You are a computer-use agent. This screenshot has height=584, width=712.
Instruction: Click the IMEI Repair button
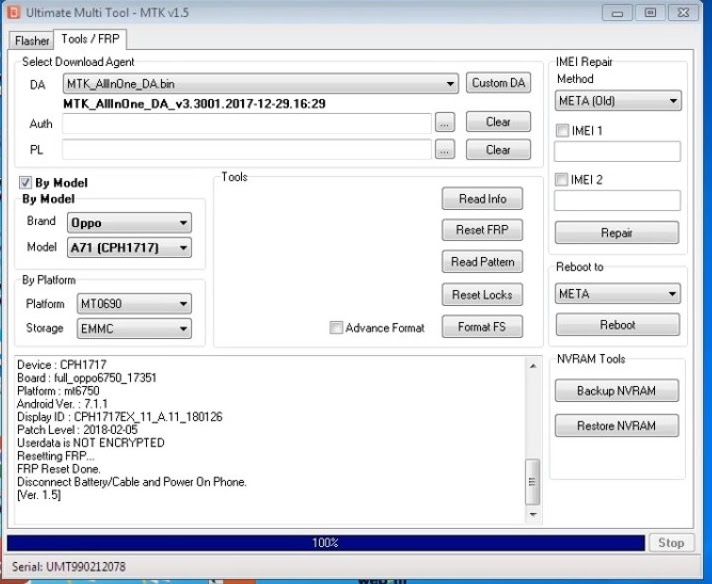617,233
